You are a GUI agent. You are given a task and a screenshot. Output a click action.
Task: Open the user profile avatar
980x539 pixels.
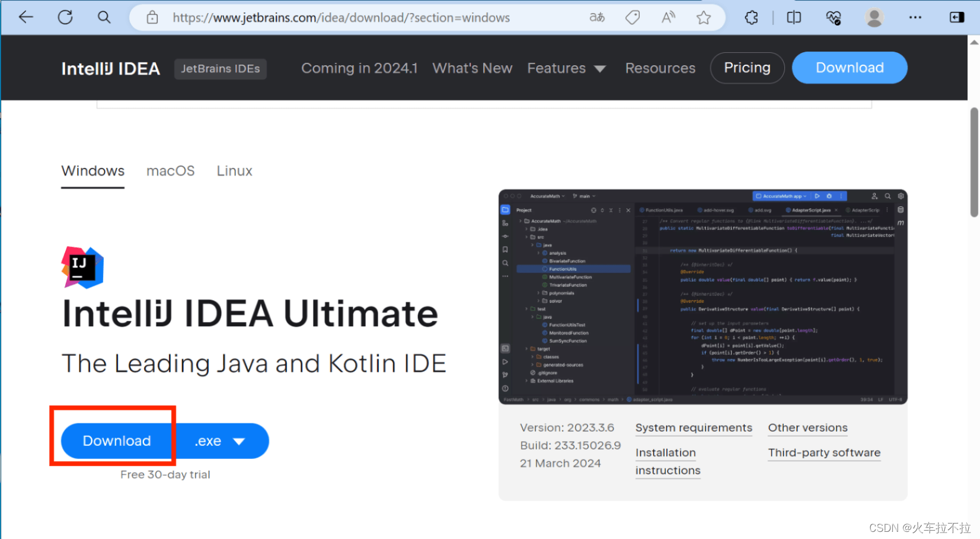[874, 18]
